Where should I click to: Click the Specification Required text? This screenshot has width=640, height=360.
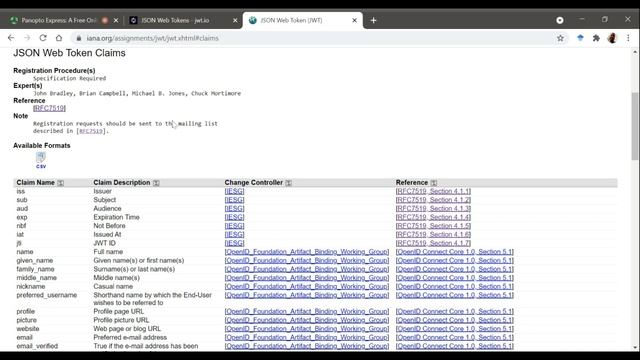coord(69,78)
